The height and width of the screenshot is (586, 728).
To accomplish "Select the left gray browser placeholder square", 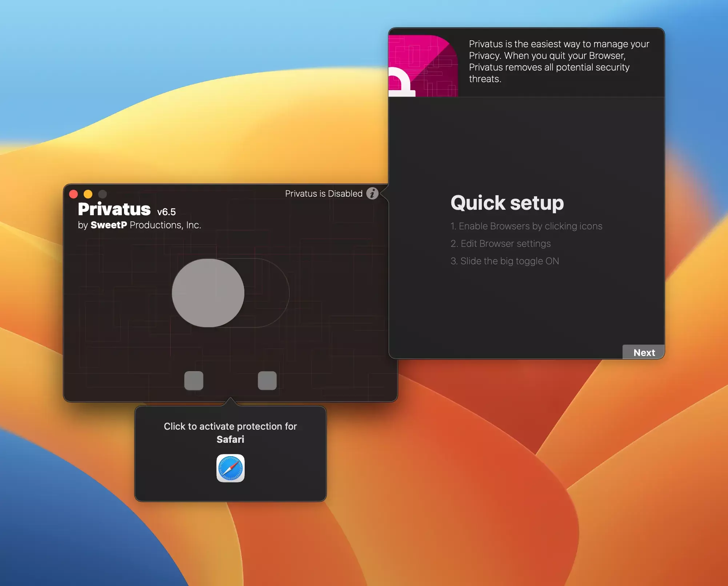I will 193,381.
